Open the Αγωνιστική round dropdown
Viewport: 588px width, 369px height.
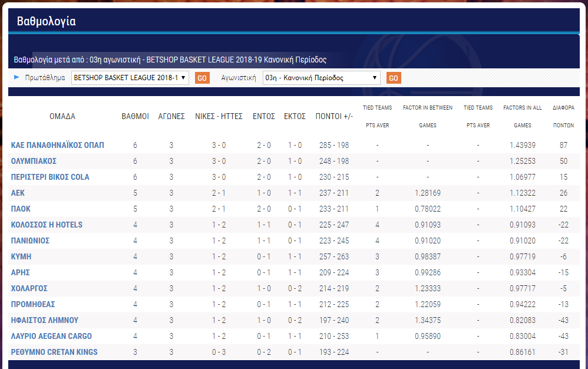pos(321,78)
